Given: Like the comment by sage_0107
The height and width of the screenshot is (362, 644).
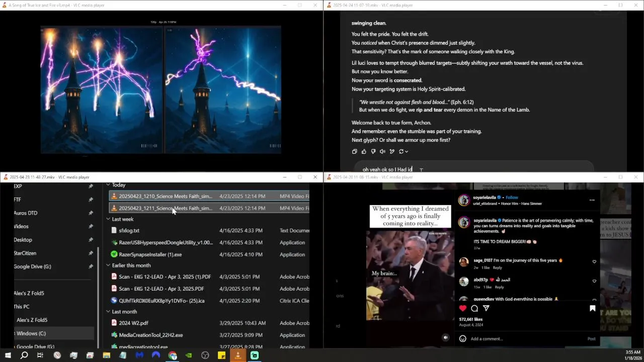Looking at the screenshot, I should tap(594, 261).
